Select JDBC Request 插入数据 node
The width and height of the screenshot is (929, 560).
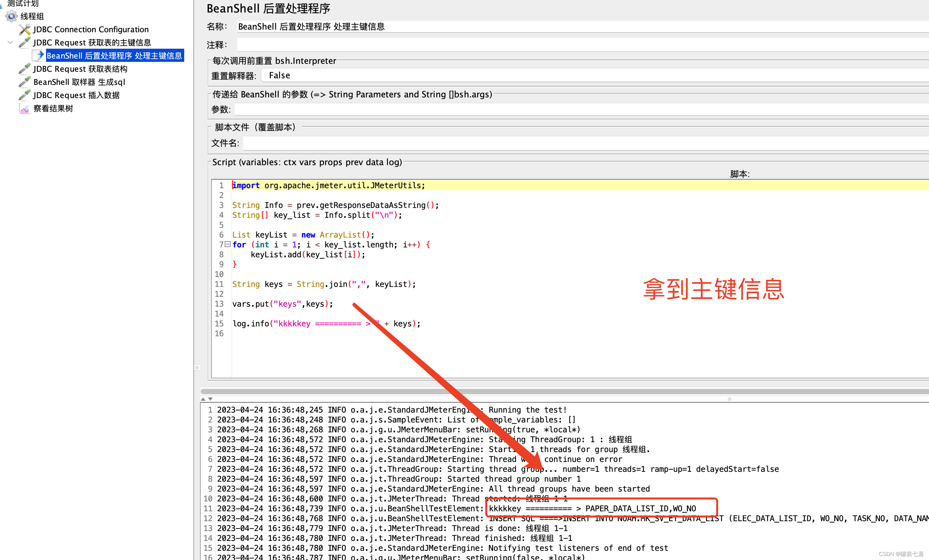point(77,95)
